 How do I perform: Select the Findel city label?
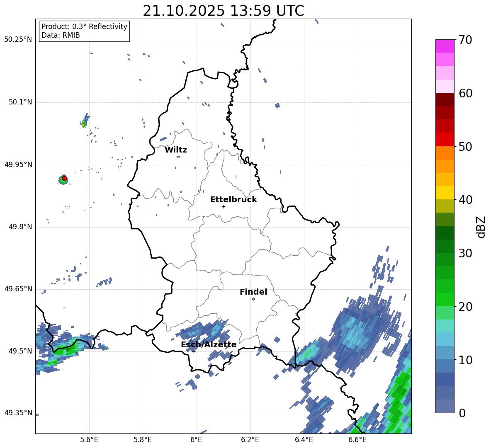coord(253,292)
